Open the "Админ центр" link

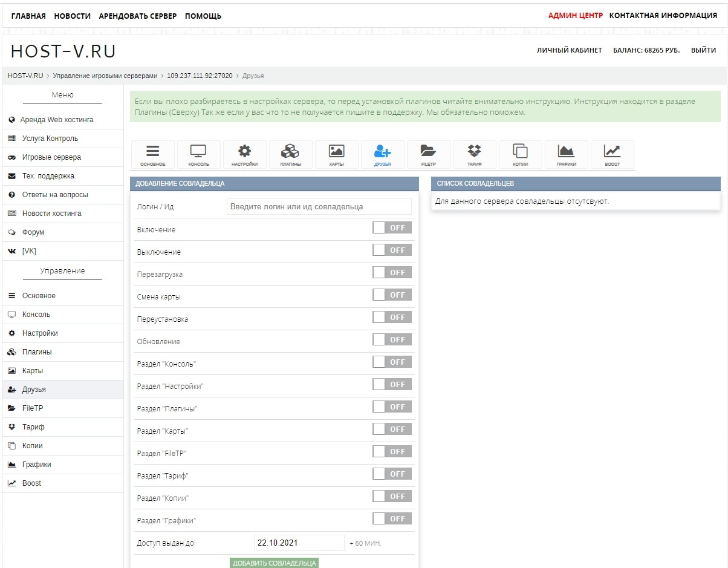[x=575, y=16]
